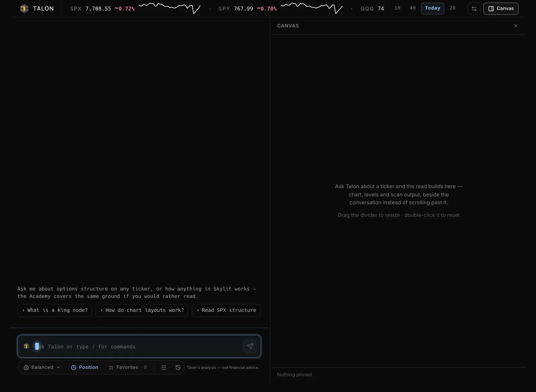Click the Talon logo icon in header
This screenshot has width=536, height=392.
point(24,9)
